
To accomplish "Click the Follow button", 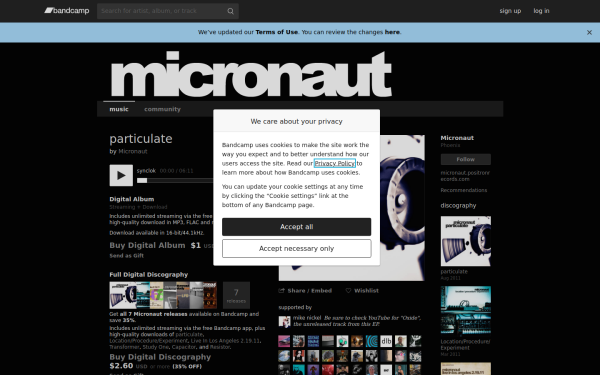I will (466, 159).
